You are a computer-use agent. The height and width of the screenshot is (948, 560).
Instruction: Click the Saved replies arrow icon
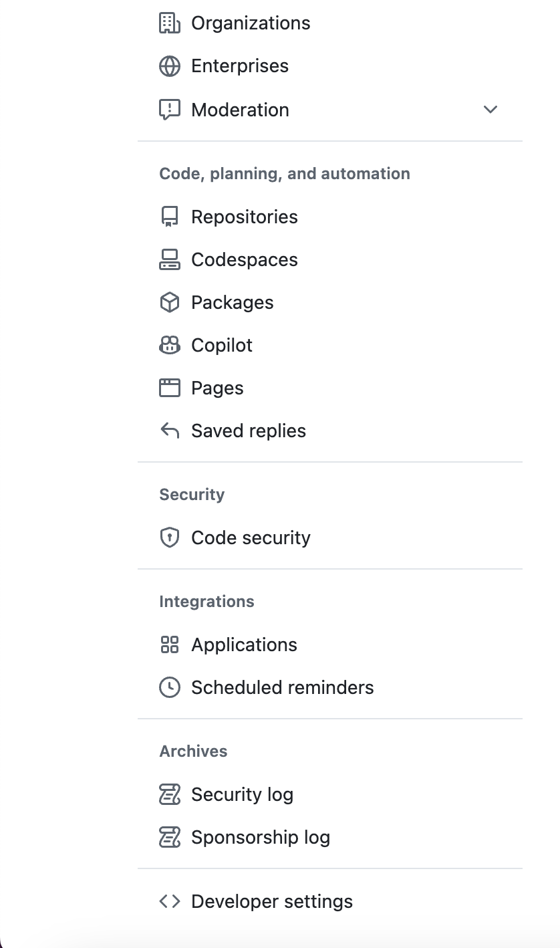pyautogui.click(x=170, y=431)
